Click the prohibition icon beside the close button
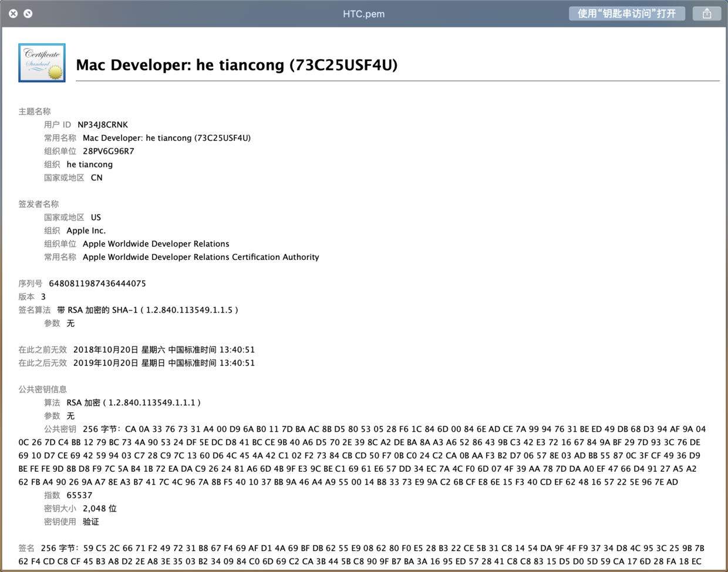Viewport: 728px width, 572px height. point(27,13)
